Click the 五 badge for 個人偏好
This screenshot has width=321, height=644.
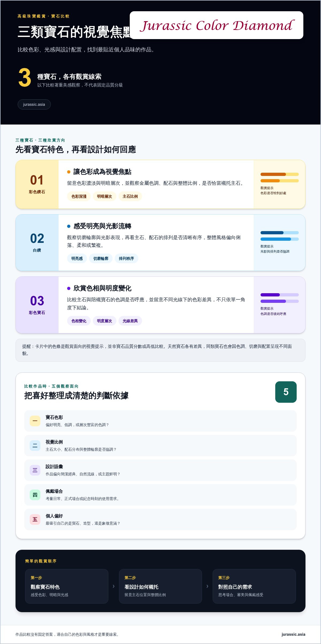35,519
